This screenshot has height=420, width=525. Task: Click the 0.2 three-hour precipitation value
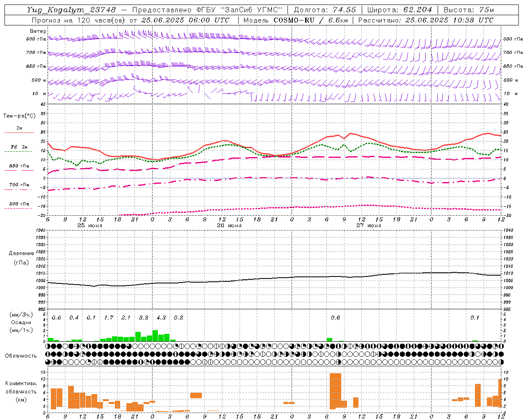pyautogui.click(x=178, y=317)
